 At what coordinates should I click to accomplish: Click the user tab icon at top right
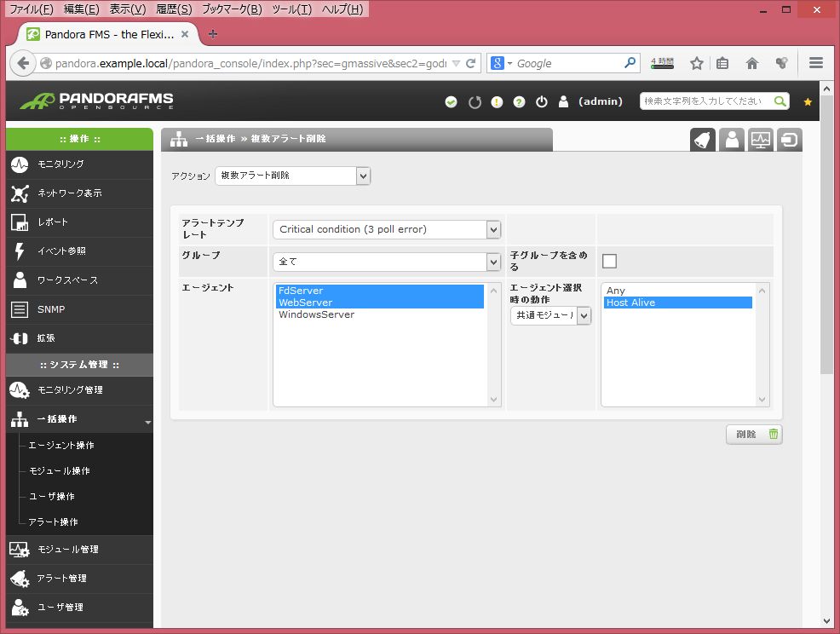point(732,140)
